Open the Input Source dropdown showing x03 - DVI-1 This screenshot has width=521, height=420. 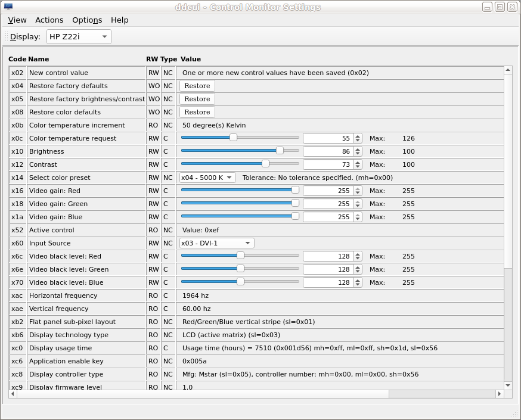[x=216, y=243]
